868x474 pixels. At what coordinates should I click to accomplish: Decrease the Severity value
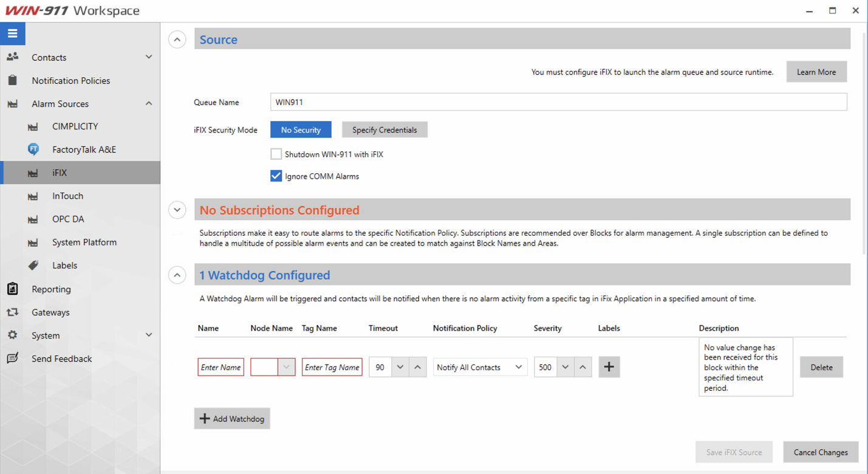tap(566, 367)
